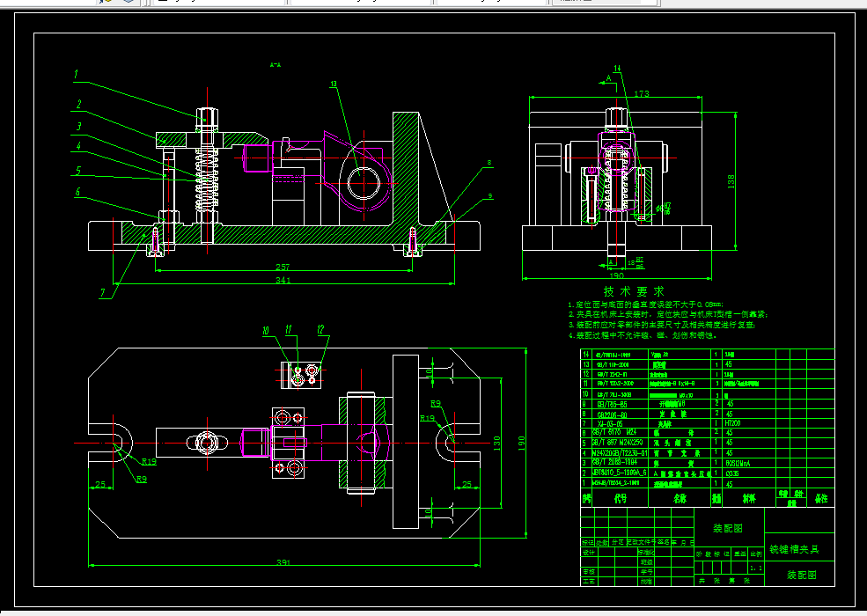Click the 备注 column header

(821, 499)
